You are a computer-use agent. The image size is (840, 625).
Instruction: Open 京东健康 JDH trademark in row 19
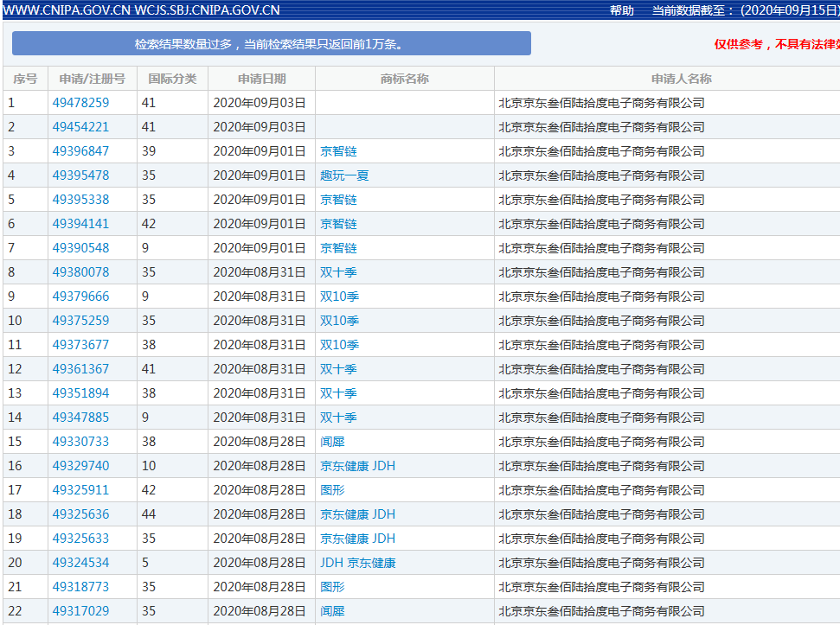point(358,539)
